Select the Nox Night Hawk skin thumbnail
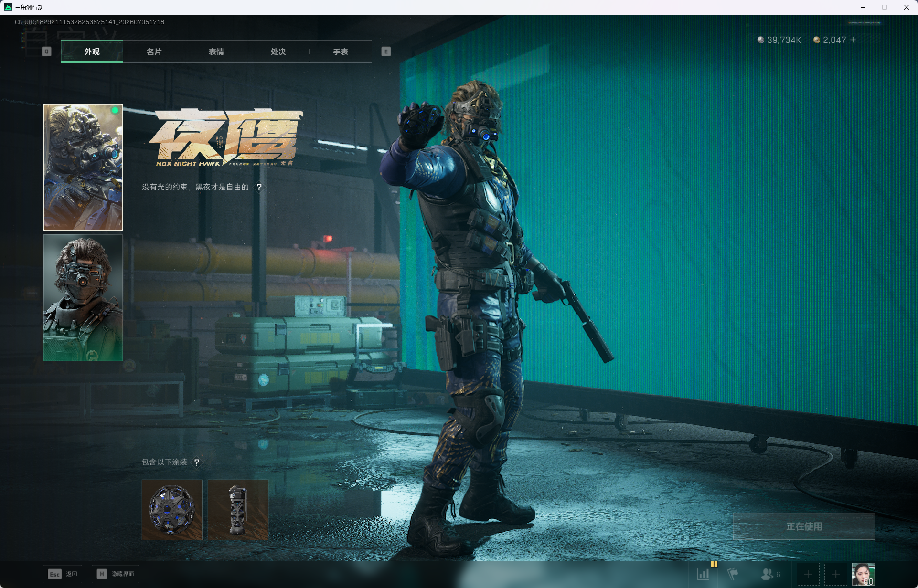 (x=83, y=167)
